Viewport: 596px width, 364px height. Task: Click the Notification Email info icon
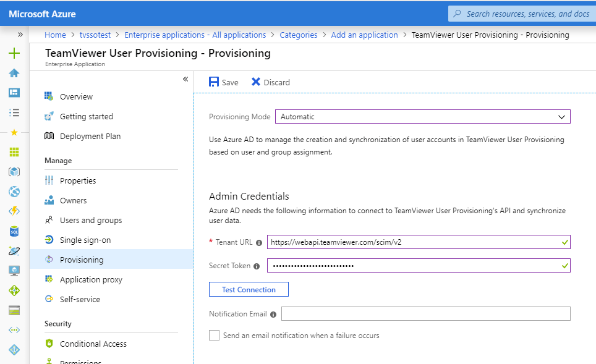coord(273,315)
